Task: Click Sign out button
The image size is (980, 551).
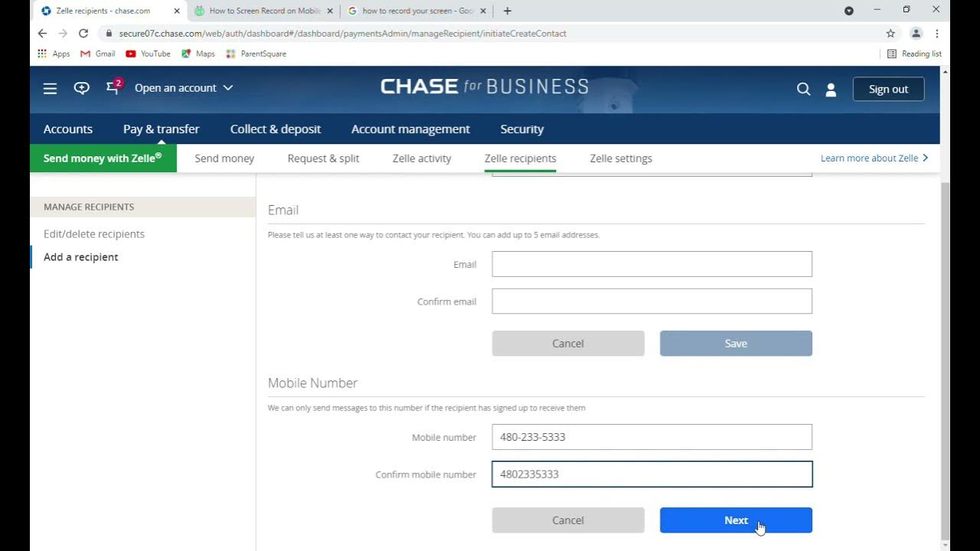Action: pyautogui.click(x=888, y=89)
